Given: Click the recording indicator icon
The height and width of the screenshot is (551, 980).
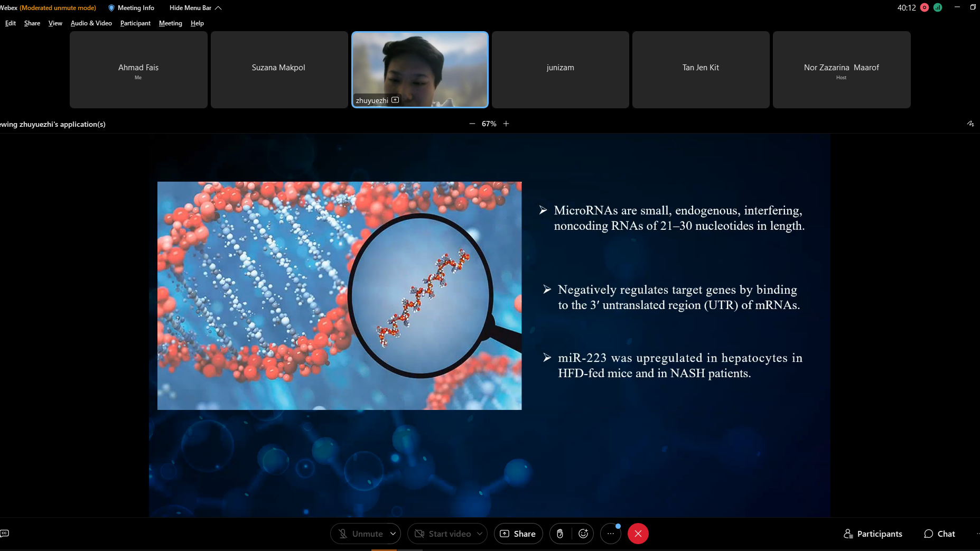Looking at the screenshot, I should 925,7.
